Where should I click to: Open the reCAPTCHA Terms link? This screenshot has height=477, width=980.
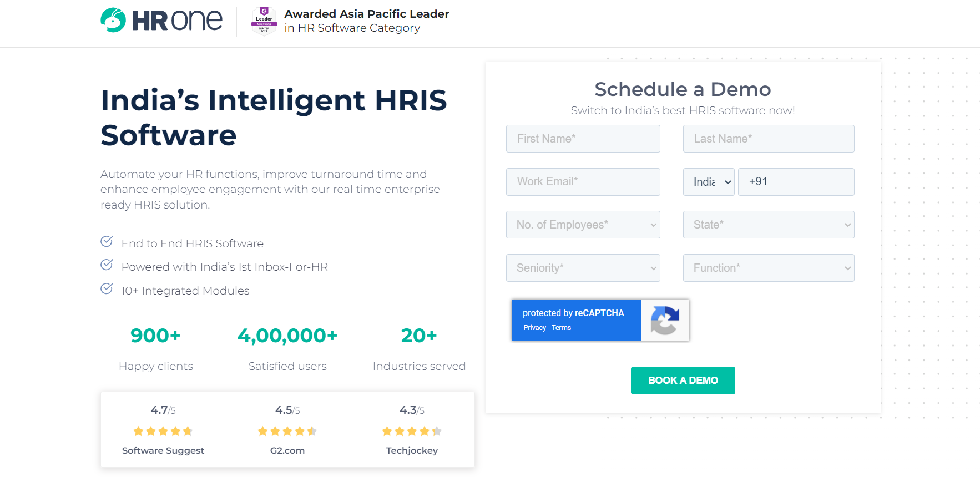(562, 328)
